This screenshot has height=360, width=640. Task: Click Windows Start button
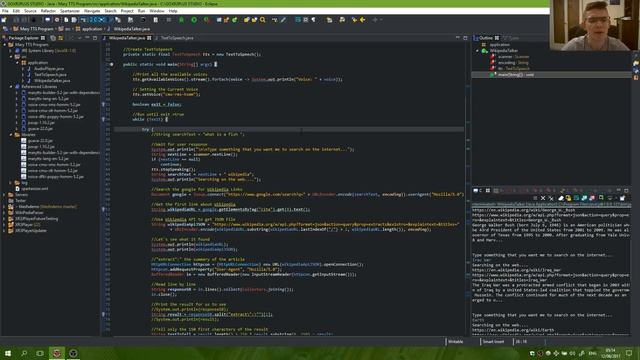coord(7,353)
